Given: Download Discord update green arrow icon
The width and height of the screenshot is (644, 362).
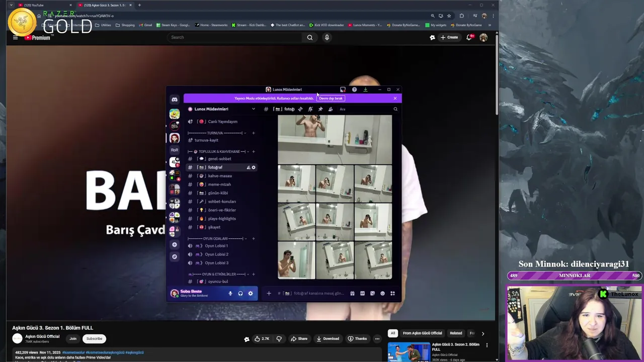Looking at the screenshot, I should click(365, 89).
